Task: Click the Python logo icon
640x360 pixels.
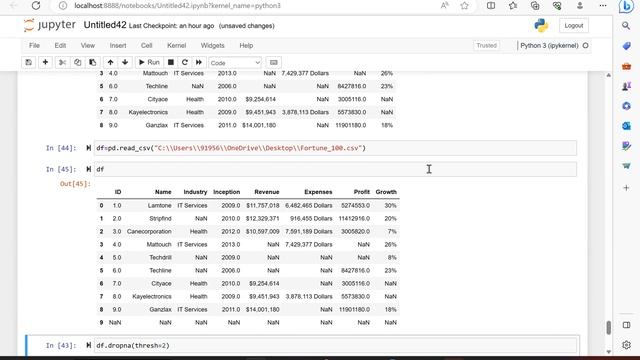Action: pos(541,25)
